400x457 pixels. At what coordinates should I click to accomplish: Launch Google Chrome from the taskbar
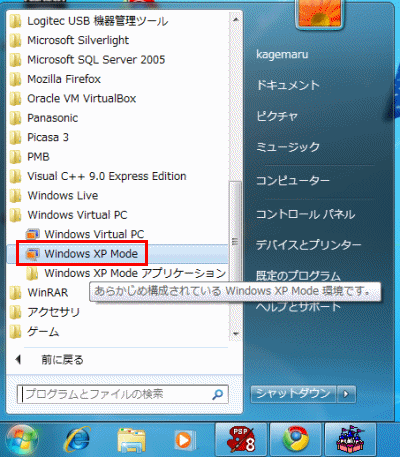(x=295, y=439)
